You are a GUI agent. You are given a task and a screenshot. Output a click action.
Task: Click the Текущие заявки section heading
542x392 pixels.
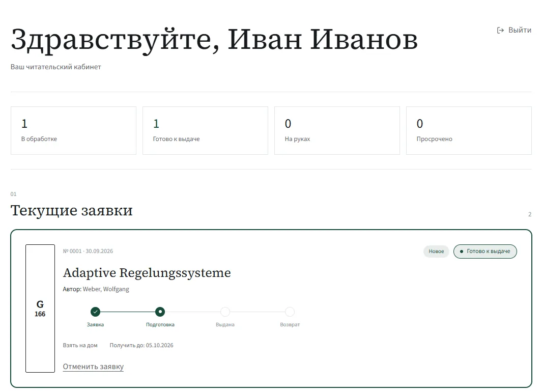[72, 210]
